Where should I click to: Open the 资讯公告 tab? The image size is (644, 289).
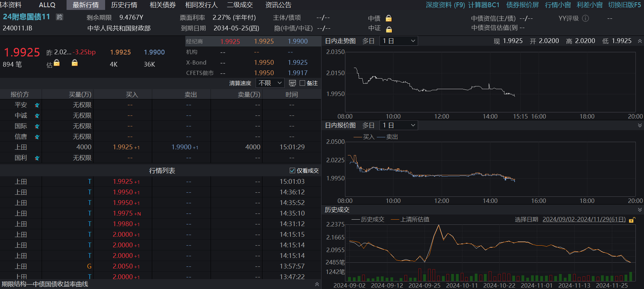tap(278, 5)
